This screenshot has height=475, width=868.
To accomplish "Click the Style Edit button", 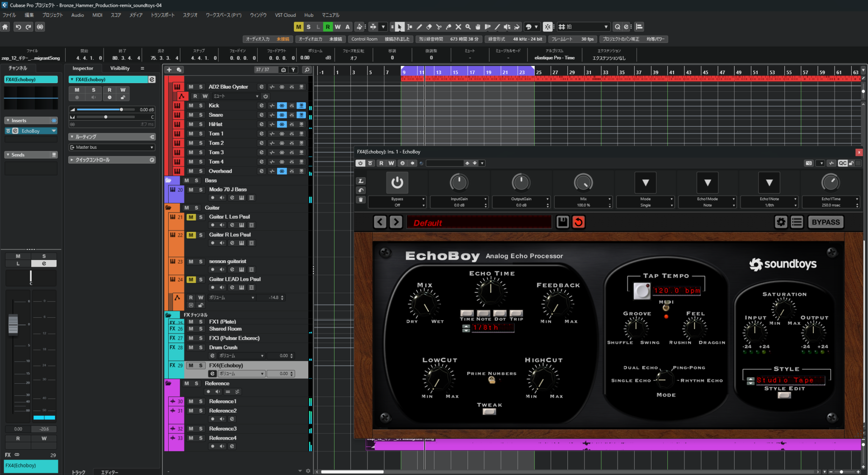I will click(784, 395).
